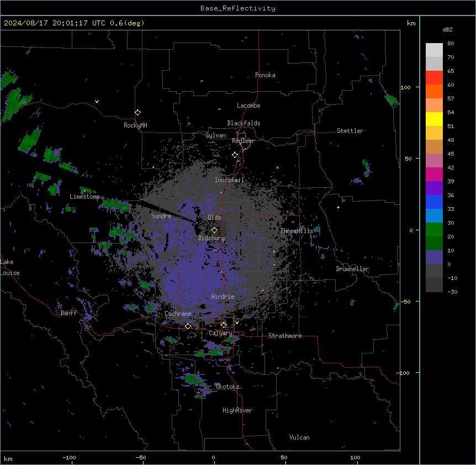This screenshot has height=465, width=476.
Task: Click the 100 km tick on the vertical axis
Action: pos(405,87)
